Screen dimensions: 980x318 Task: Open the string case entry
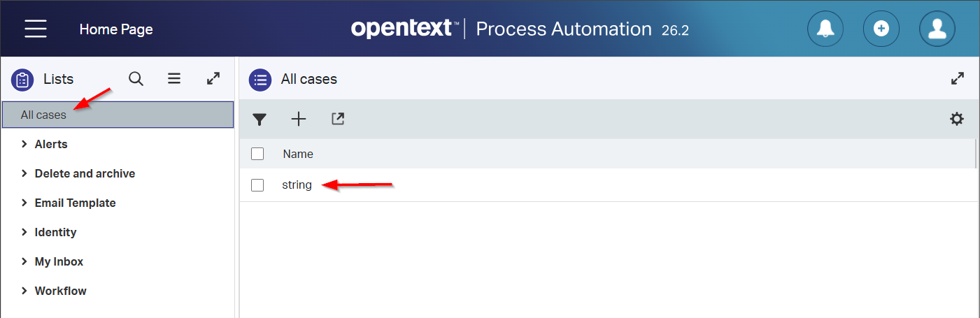click(x=297, y=185)
